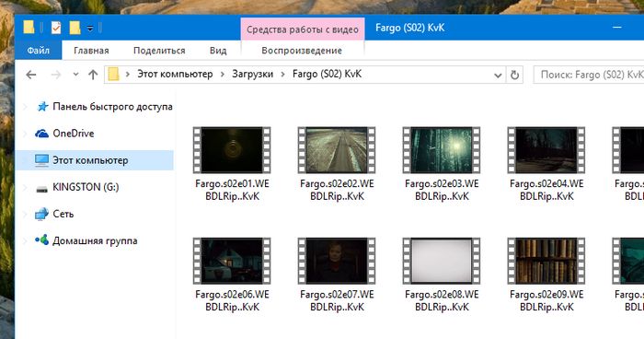Open the recent locations dropdown

coord(75,75)
